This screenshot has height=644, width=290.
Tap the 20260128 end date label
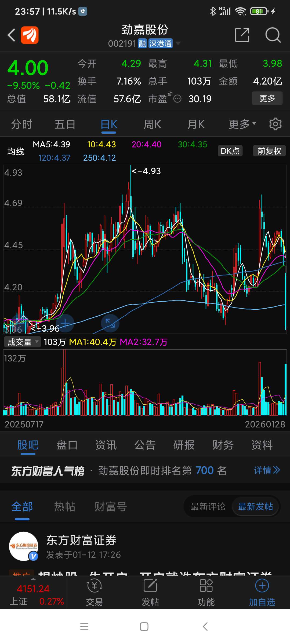point(265,424)
